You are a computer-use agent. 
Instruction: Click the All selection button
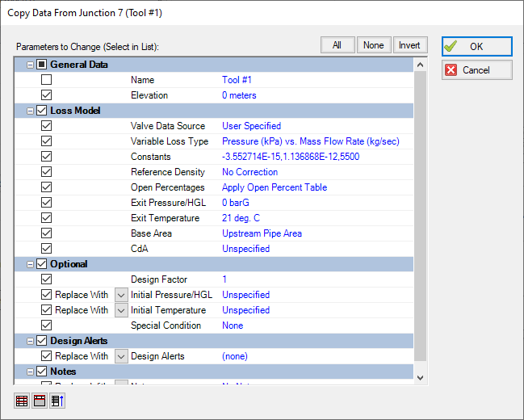(x=337, y=45)
